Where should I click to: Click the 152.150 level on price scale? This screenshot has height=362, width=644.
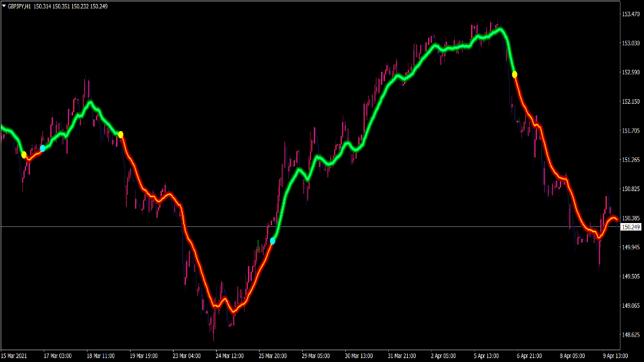(630, 101)
